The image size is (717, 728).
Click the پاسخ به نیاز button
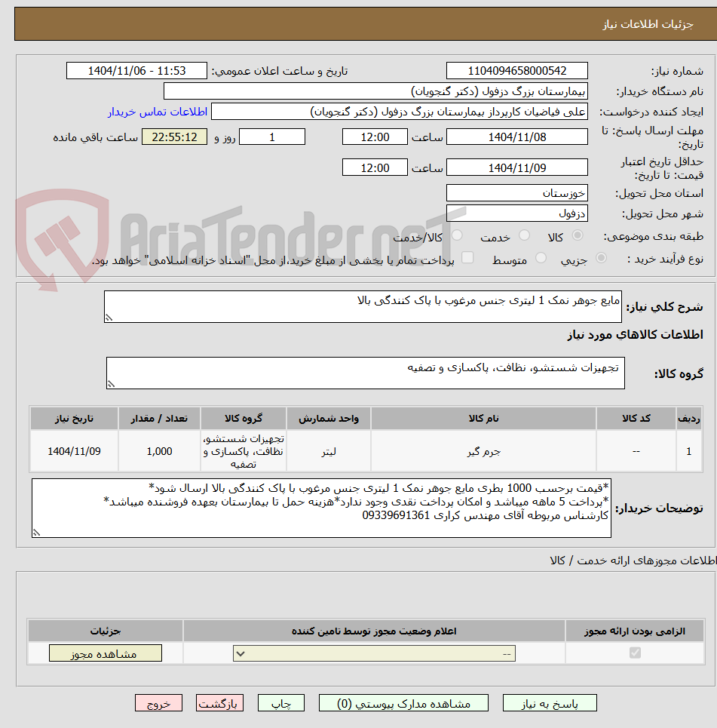tap(550, 703)
